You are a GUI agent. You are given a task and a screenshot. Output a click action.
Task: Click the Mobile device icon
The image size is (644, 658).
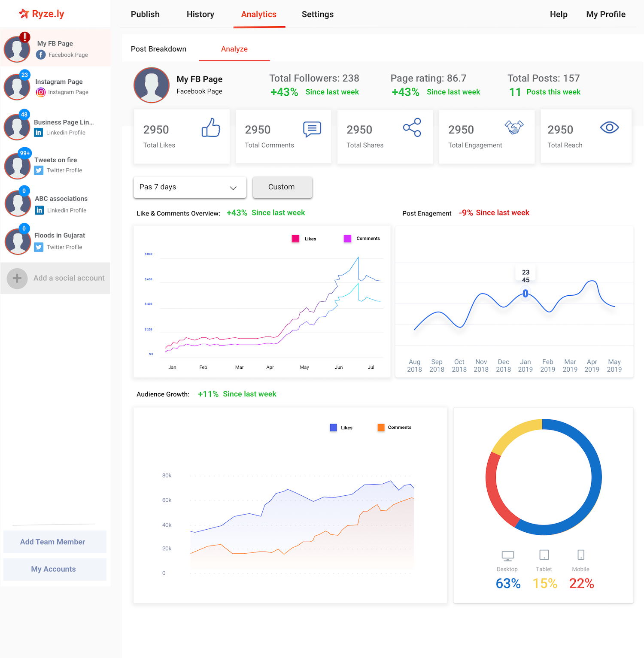(x=581, y=555)
